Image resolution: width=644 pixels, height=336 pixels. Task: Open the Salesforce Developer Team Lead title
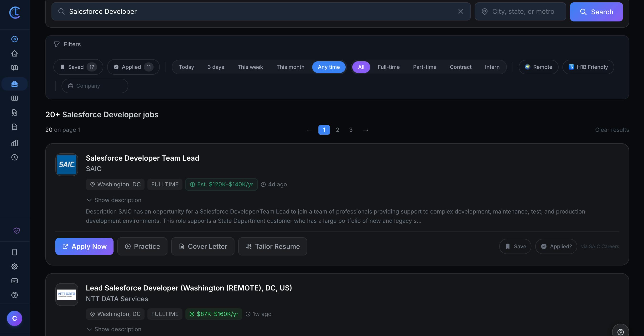point(142,158)
